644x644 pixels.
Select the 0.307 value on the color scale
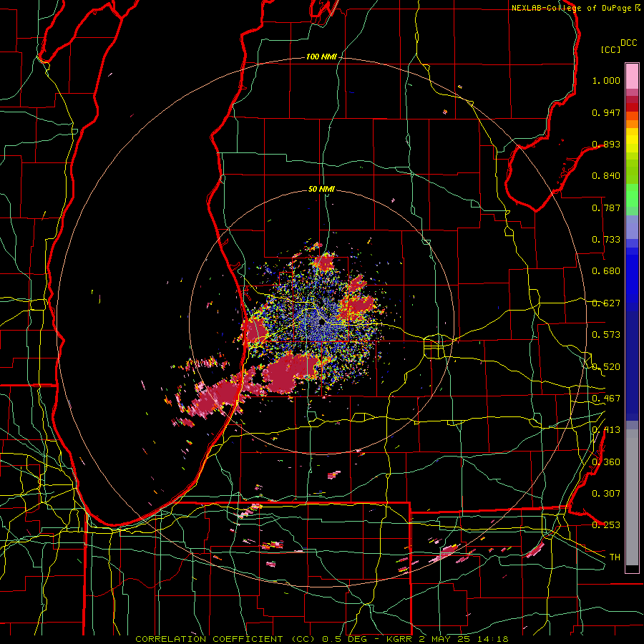606,493
